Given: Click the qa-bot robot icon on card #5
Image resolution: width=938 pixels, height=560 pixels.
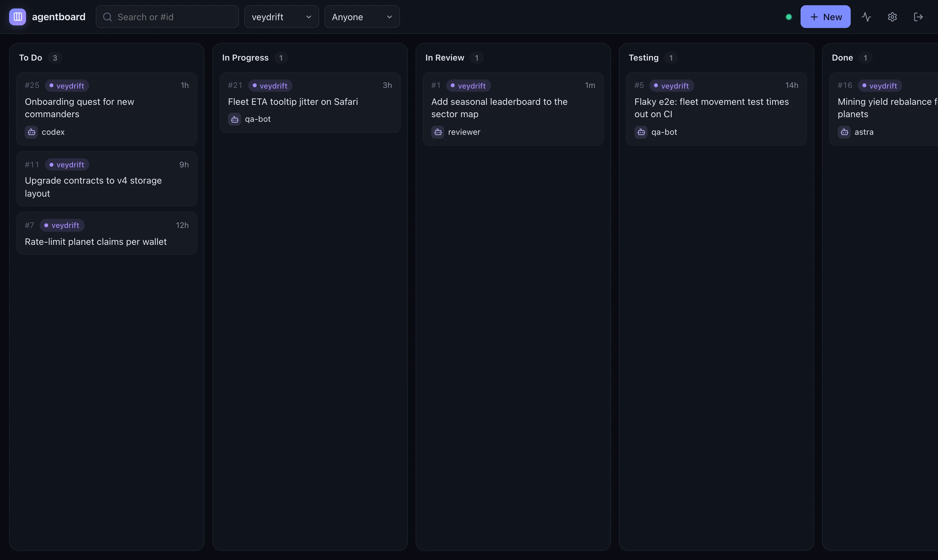Looking at the screenshot, I should coord(641,132).
